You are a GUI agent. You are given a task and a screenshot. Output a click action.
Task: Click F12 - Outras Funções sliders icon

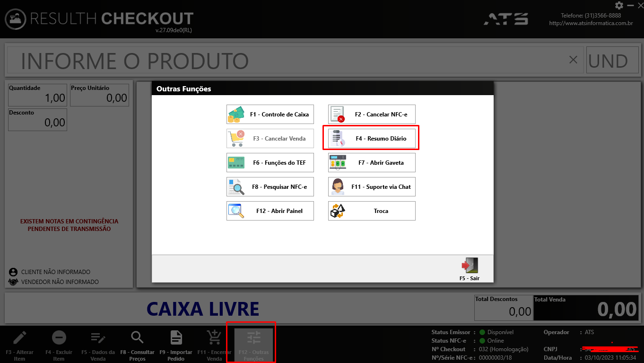(x=254, y=338)
